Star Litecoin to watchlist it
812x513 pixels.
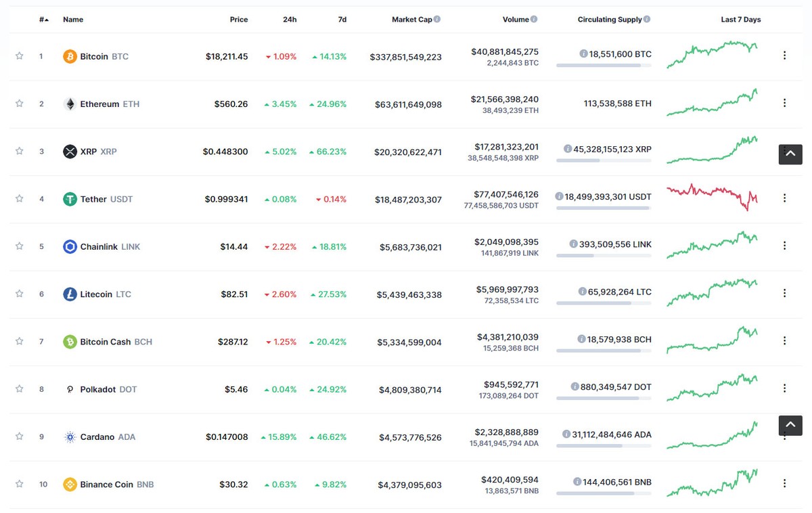(19, 294)
